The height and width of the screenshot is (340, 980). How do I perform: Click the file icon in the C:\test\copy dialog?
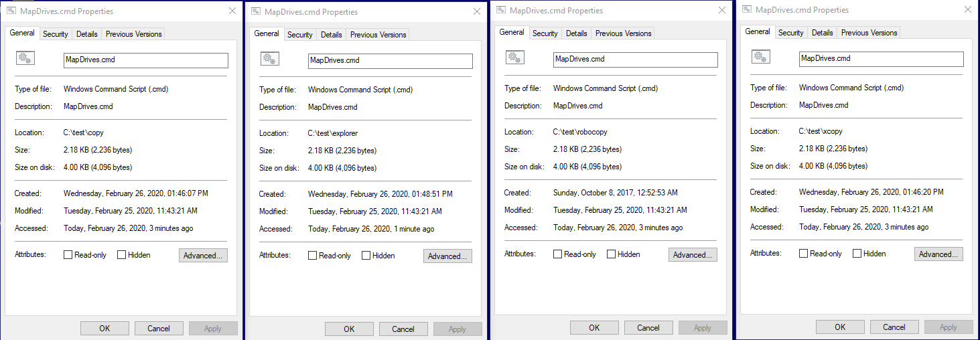coord(25,59)
